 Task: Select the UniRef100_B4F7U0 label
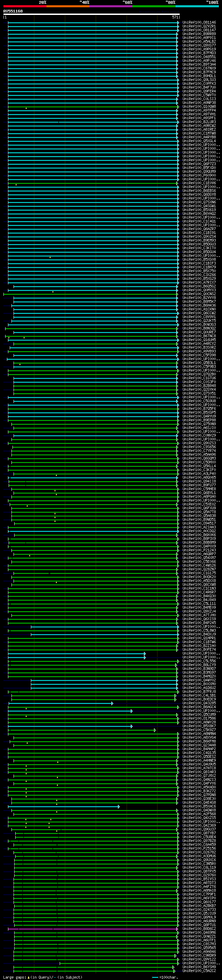pyautogui.click(x=199, y=87)
